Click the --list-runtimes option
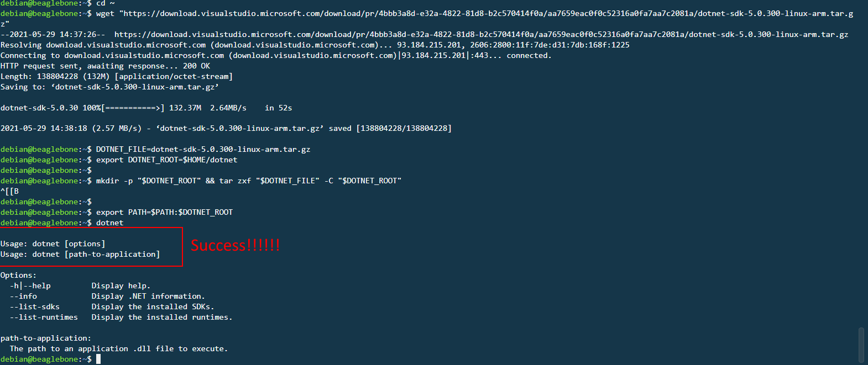Screen dimensions: 868x365 44,317
